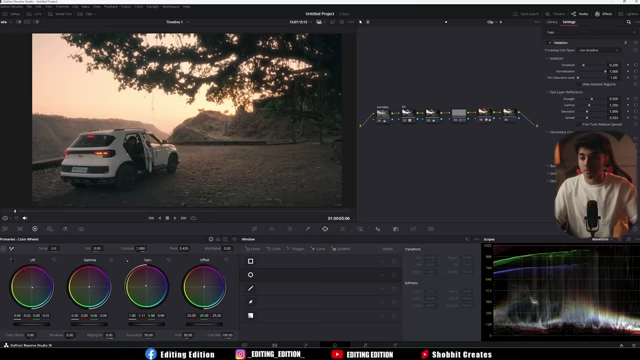Open the Playback menu

pos(111,7)
